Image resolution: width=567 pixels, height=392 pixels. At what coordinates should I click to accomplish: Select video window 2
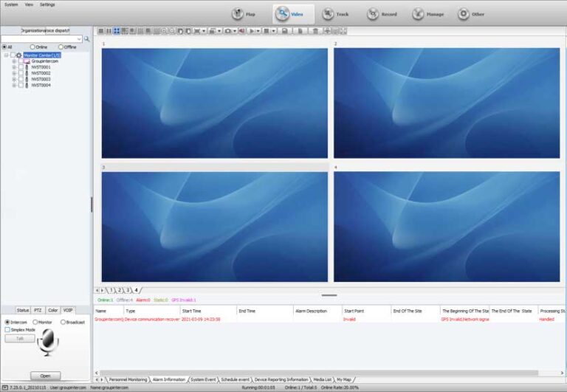point(447,103)
